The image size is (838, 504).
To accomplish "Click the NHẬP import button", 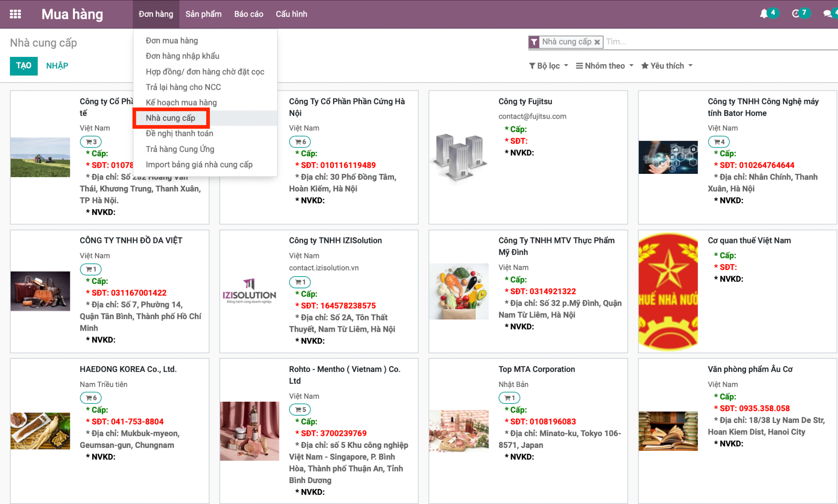I will pyautogui.click(x=57, y=66).
